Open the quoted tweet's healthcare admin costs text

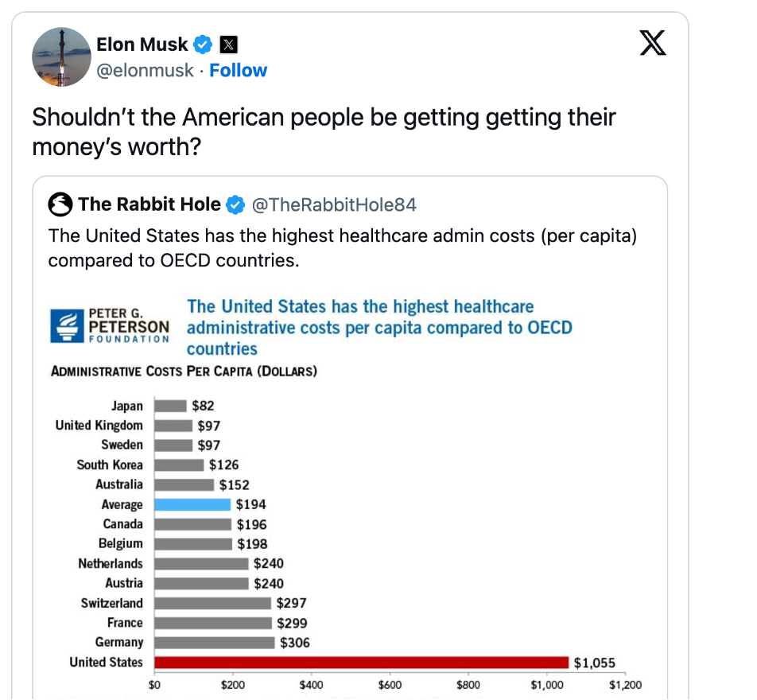click(342, 248)
